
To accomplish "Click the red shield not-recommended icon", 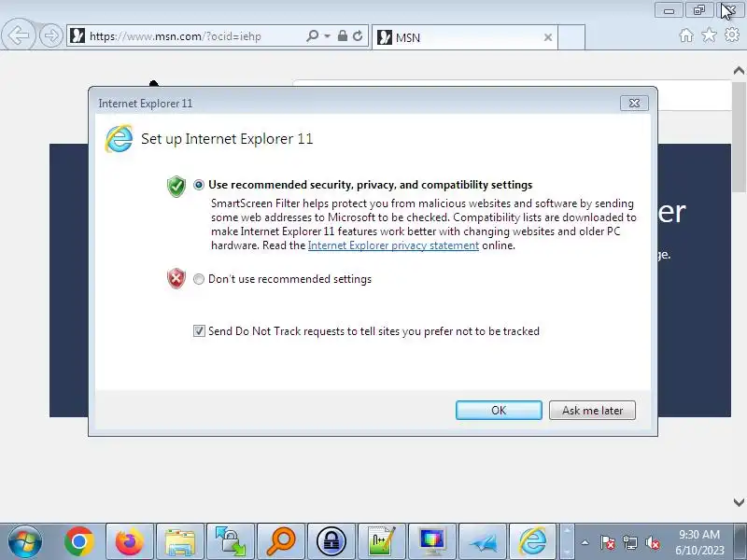I will point(176,278).
